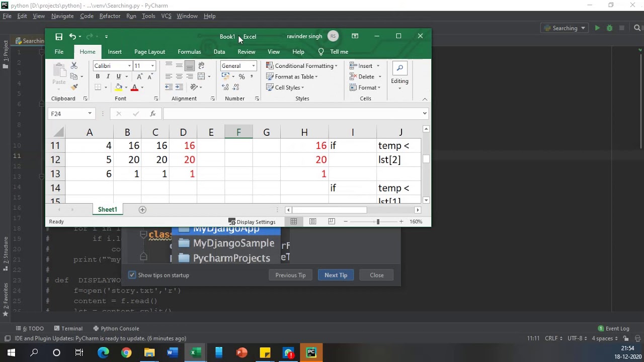The image size is (644, 362).
Task: Click Insert Function fx icon
Action: pyautogui.click(x=152, y=114)
